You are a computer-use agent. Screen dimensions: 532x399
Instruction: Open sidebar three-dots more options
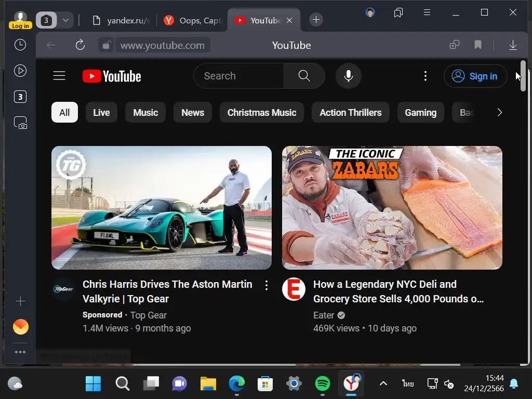[x=20, y=352]
